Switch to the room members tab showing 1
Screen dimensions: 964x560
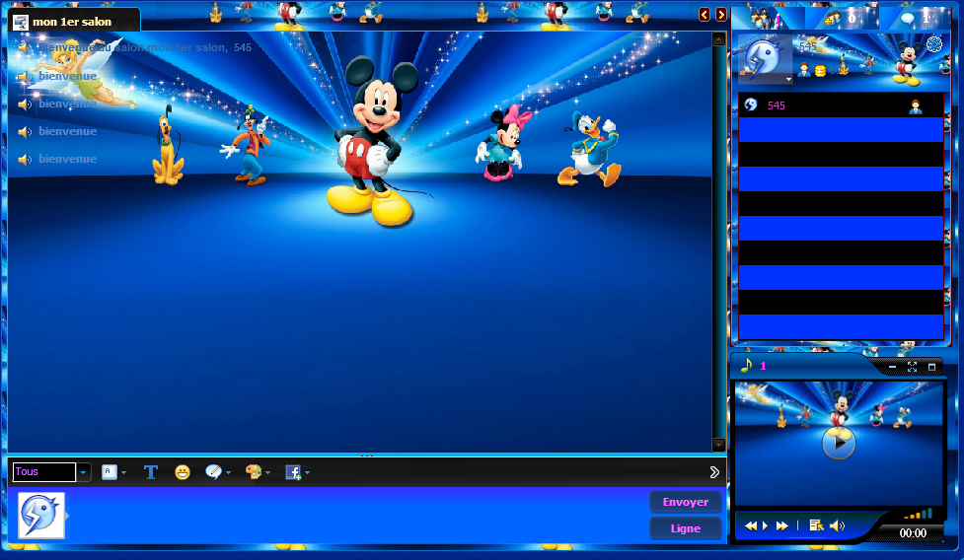(x=767, y=19)
